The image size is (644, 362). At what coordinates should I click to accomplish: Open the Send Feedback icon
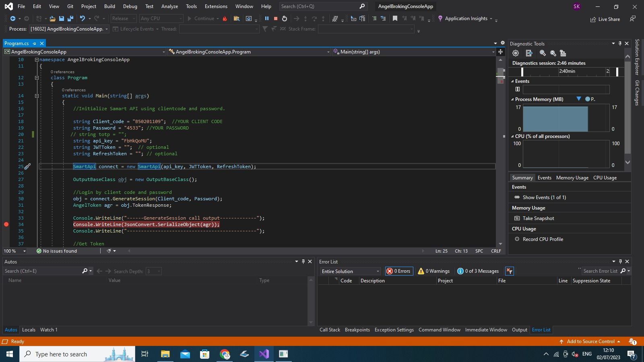tap(633, 19)
